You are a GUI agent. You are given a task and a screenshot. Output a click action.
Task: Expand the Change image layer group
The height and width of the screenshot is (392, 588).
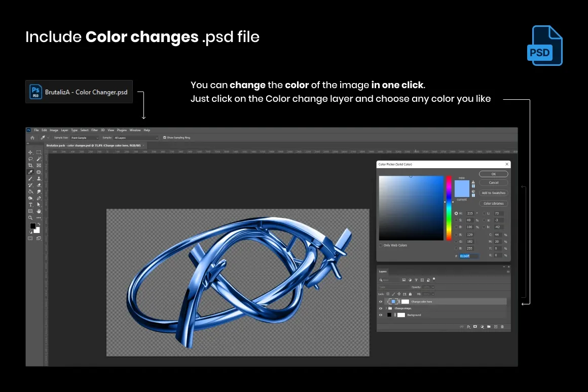386,308
